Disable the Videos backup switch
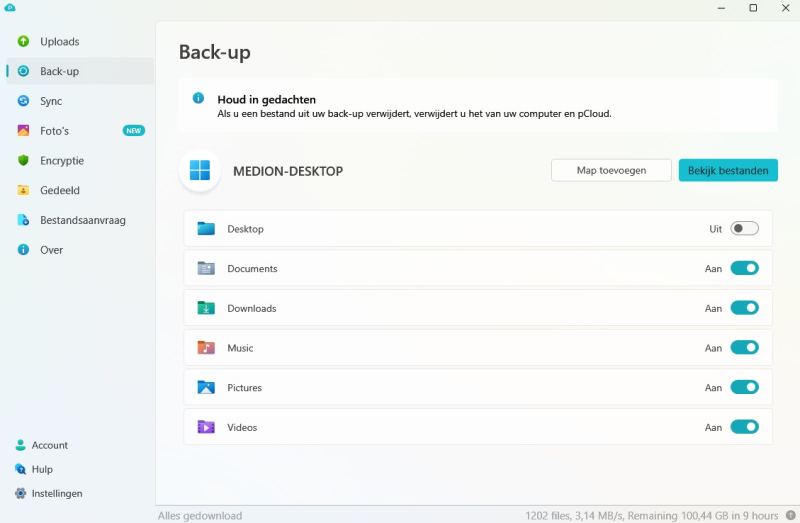 744,427
